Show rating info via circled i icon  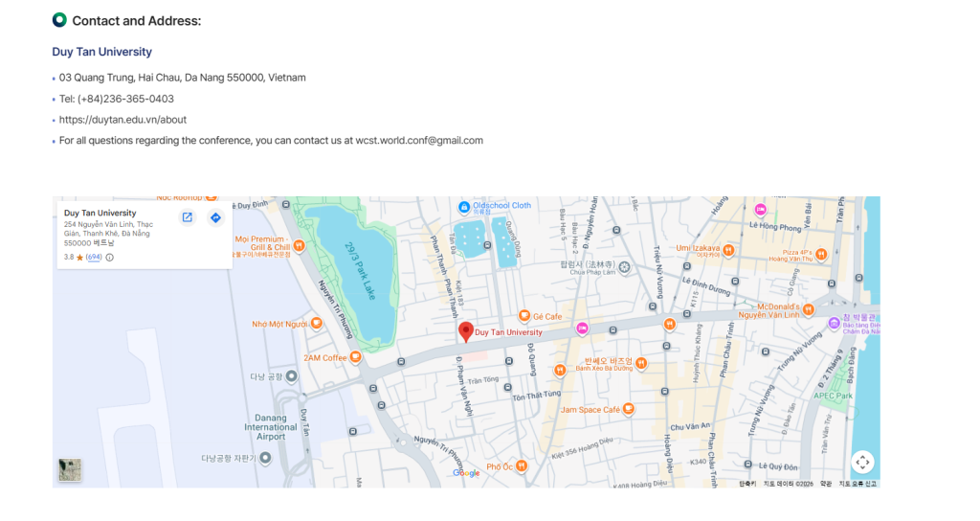(x=109, y=258)
